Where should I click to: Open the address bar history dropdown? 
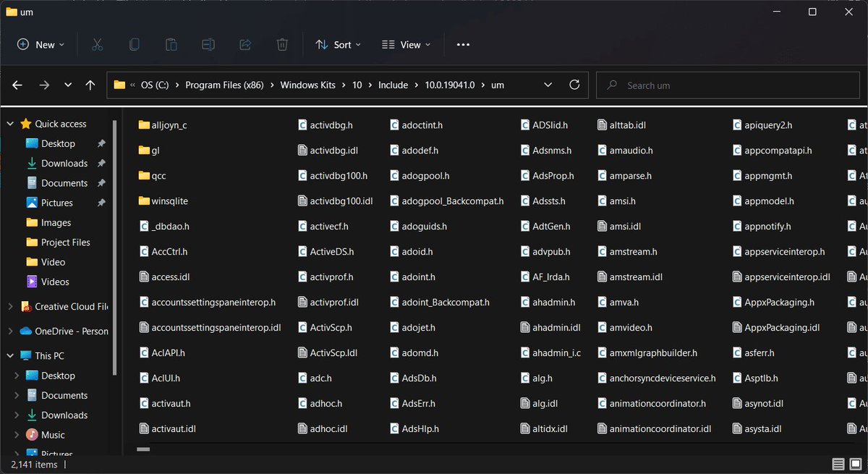(x=548, y=85)
